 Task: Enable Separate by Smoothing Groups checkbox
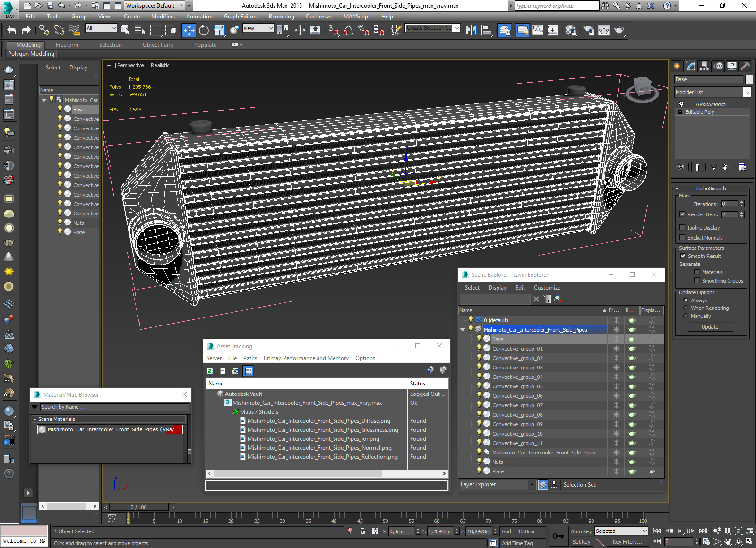click(x=697, y=281)
